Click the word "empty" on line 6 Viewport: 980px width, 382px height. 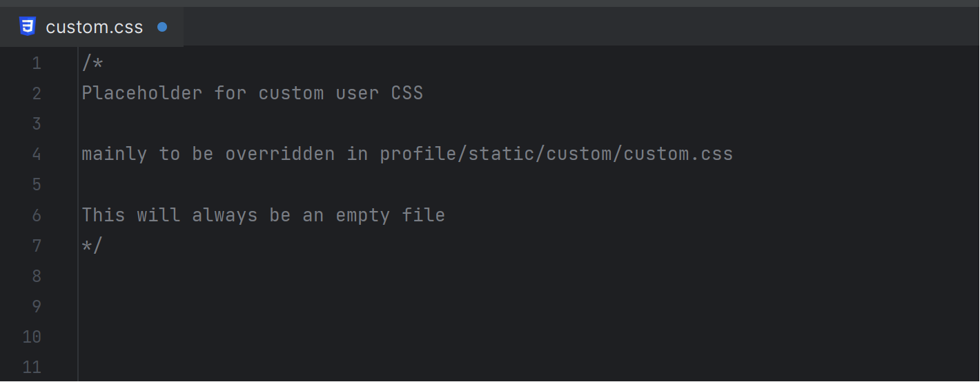click(x=363, y=215)
